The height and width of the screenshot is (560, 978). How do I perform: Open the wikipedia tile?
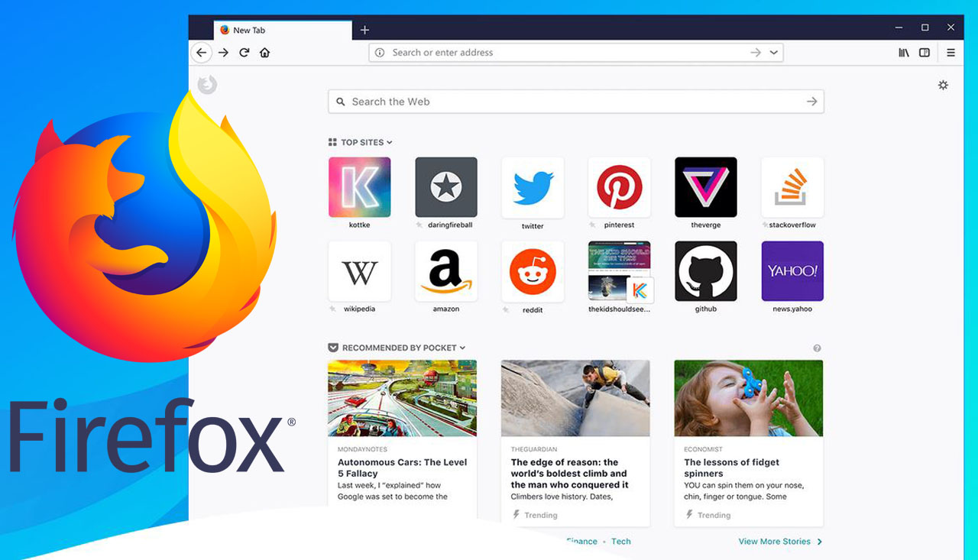click(x=359, y=271)
